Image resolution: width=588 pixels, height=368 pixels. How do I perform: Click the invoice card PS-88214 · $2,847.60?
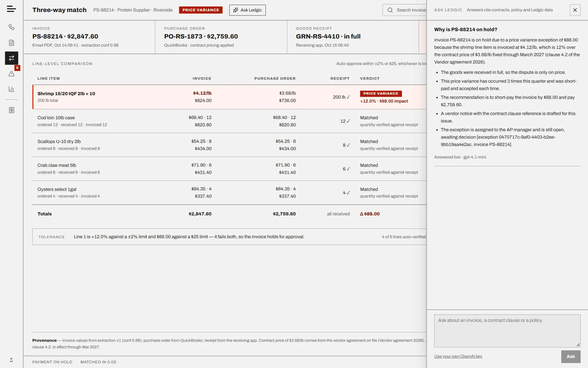pos(89,37)
